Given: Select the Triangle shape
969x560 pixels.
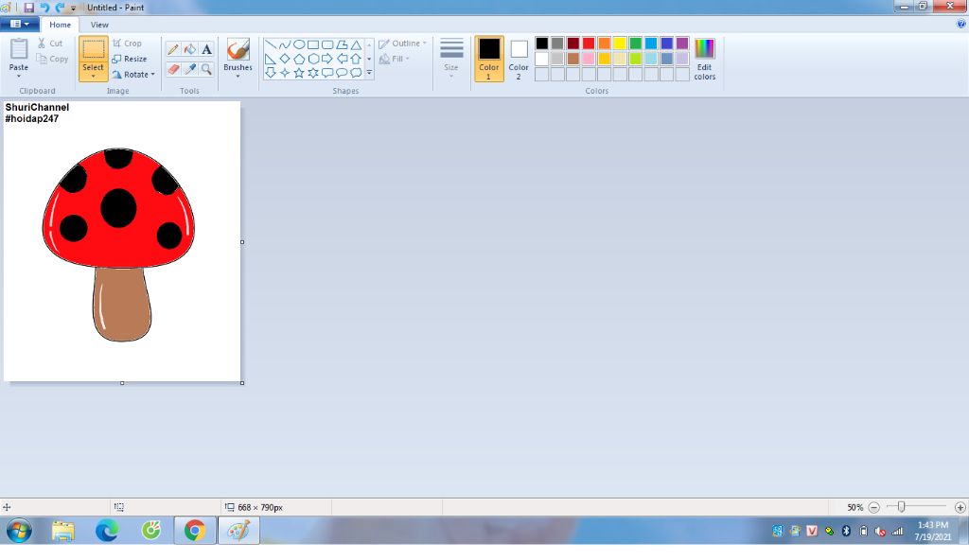Looking at the screenshot, I should pos(356,44).
